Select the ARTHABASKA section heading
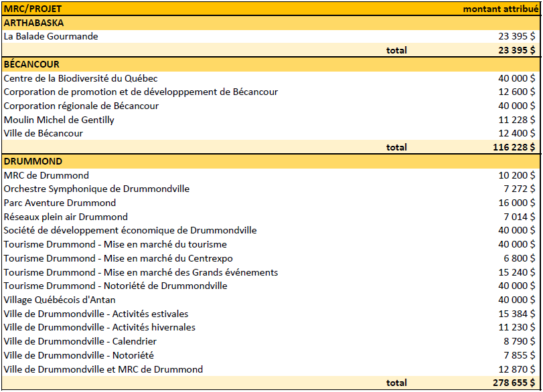This screenshot has width=543, height=392. point(33,23)
